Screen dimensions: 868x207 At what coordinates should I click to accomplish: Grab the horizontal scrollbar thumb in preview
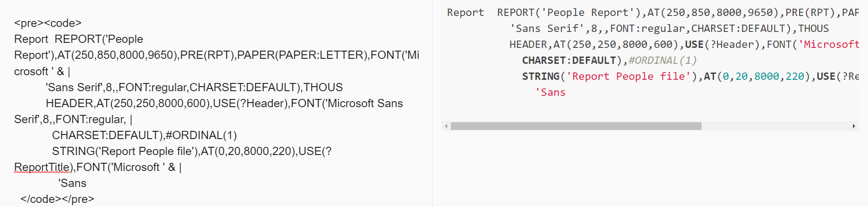pyautogui.click(x=576, y=126)
